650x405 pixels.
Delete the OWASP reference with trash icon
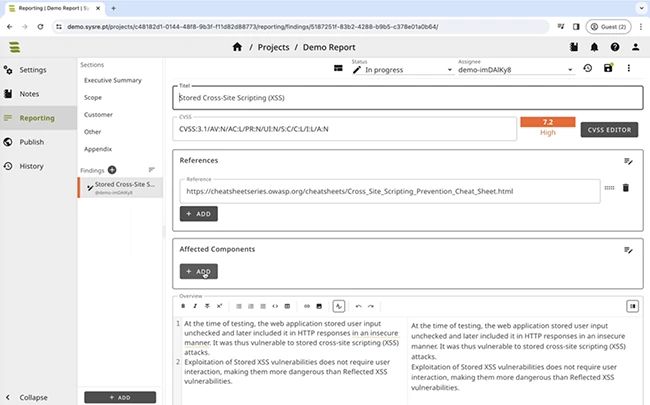[x=626, y=188]
